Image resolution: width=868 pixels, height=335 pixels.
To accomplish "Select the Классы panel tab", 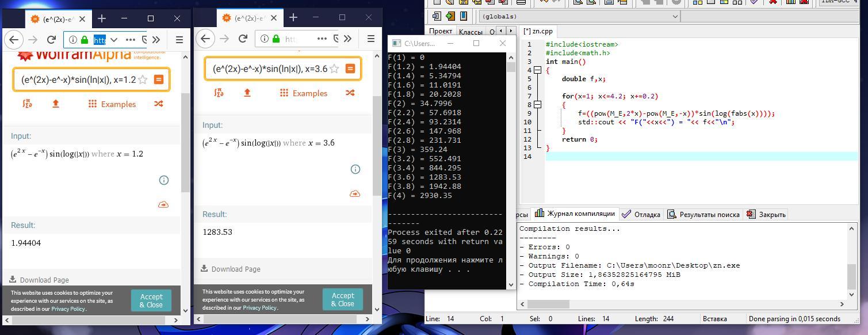I will tap(471, 31).
